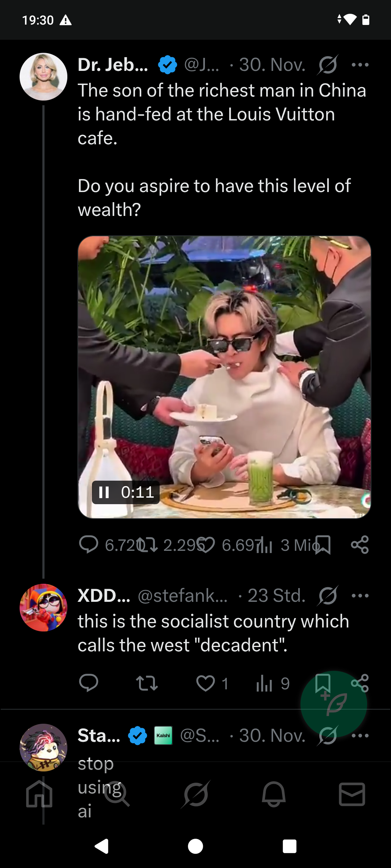Open @stefank profile link
391x868 pixels.
coord(182,596)
